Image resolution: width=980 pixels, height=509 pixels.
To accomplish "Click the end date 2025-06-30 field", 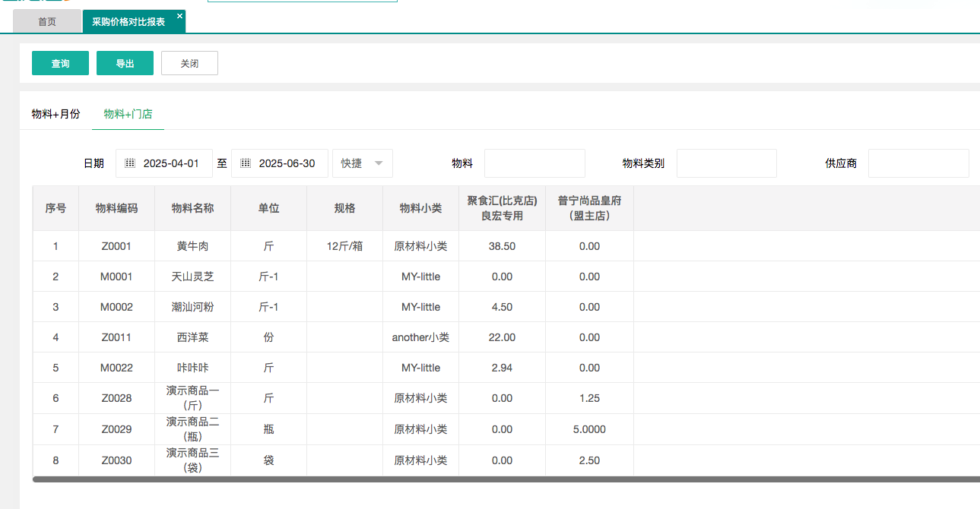I will [x=287, y=163].
